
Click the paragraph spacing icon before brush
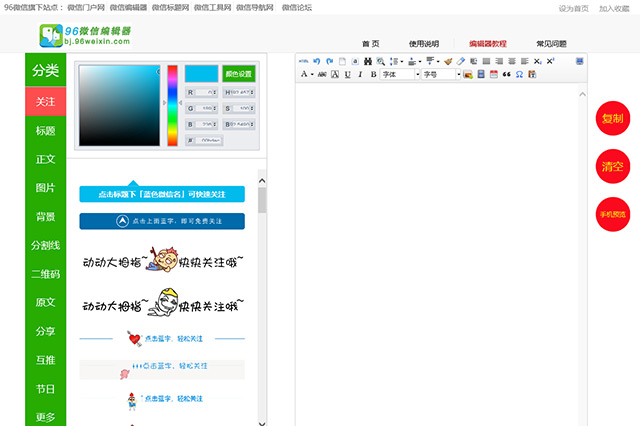click(429, 61)
